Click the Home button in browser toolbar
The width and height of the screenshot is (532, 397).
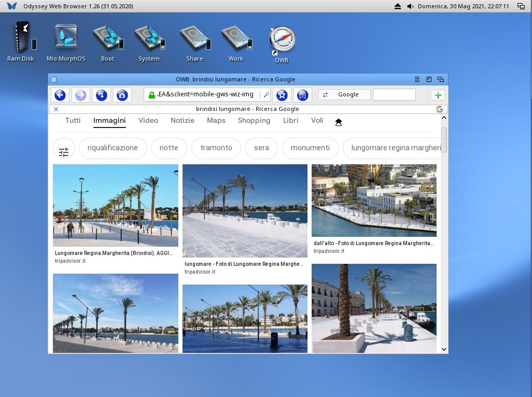[x=122, y=95]
